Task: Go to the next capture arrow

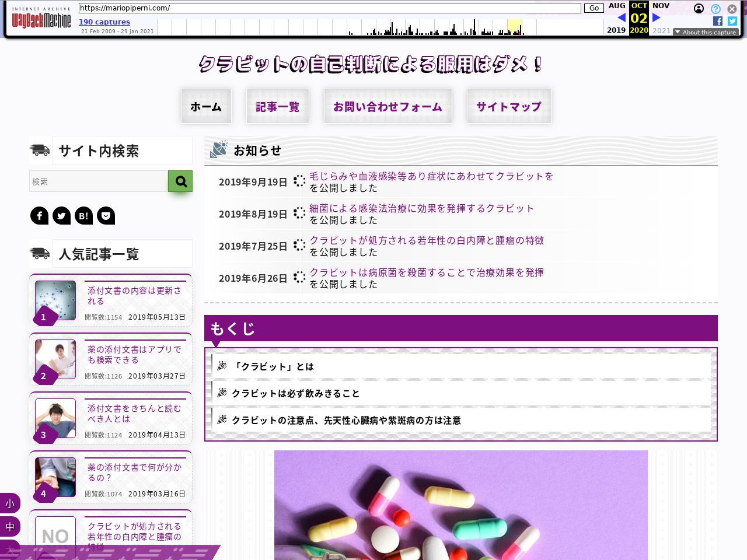Action: click(x=657, y=17)
